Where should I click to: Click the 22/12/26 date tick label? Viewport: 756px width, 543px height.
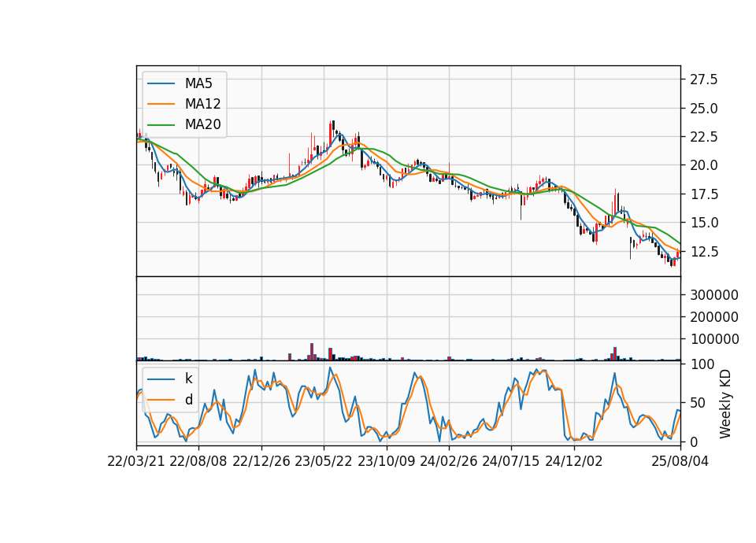coord(261,461)
